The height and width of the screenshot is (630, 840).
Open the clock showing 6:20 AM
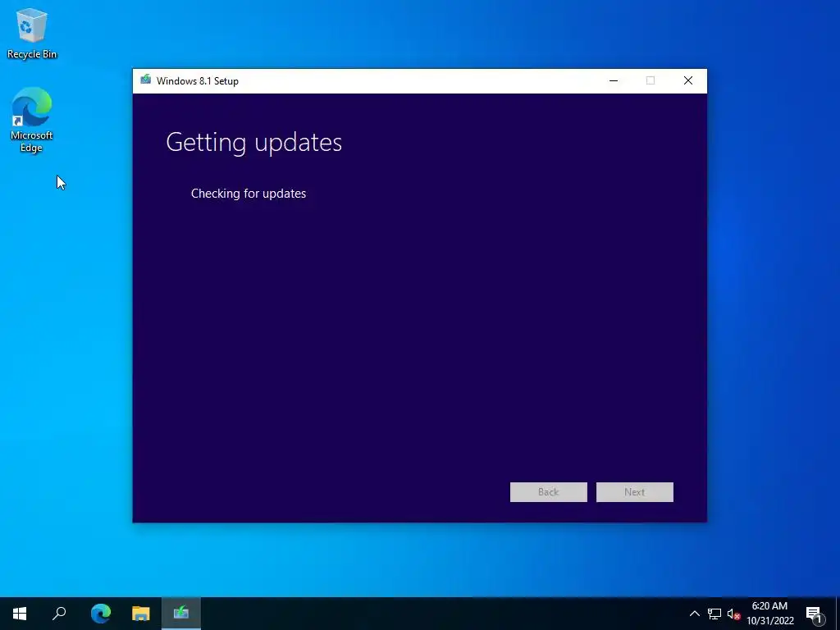pos(770,614)
